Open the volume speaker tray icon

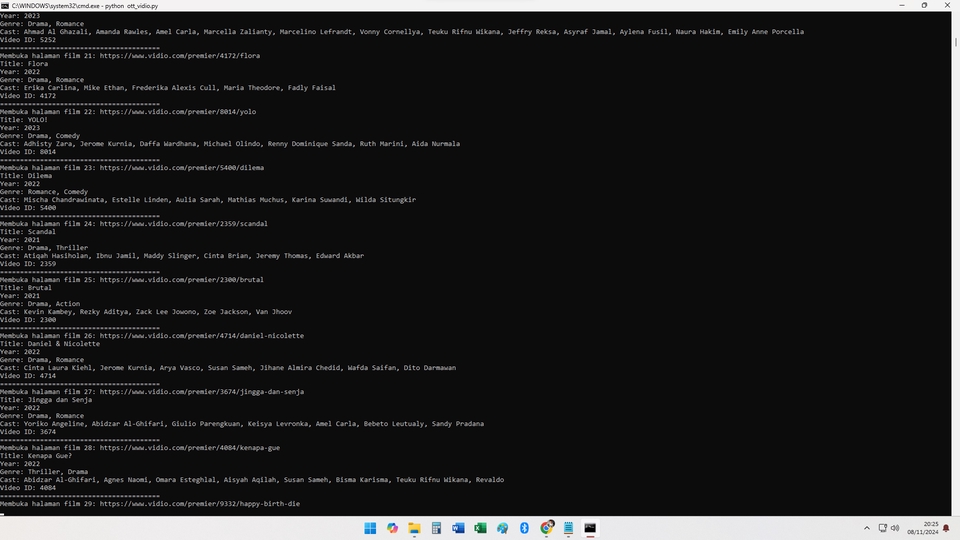click(895, 528)
